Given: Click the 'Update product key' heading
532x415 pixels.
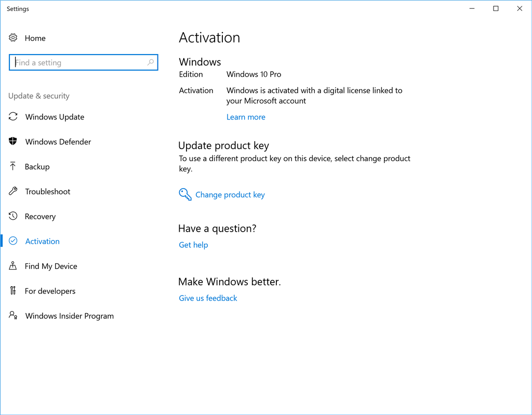Looking at the screenshot, I should (x=223, y=145).
